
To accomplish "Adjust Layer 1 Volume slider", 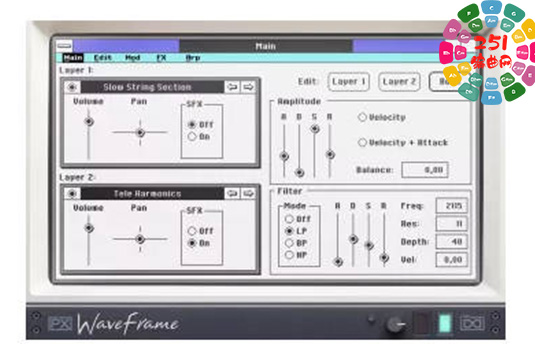I will point(89,121).
